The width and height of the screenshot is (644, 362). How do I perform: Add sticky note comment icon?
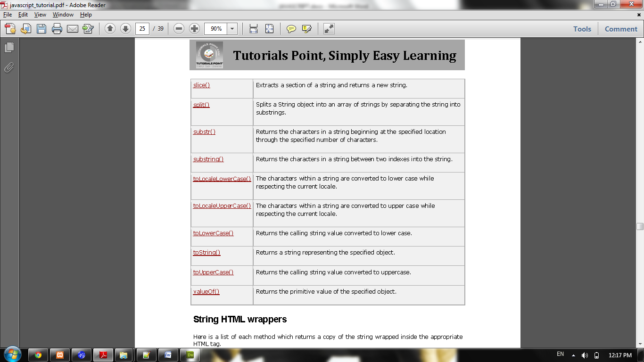291,29
